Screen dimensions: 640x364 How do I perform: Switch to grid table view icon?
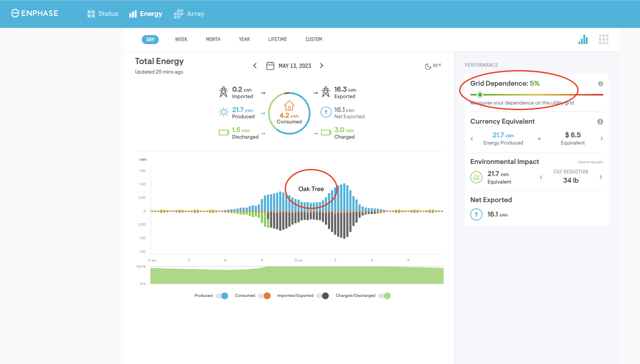click(x=604, y=39)
